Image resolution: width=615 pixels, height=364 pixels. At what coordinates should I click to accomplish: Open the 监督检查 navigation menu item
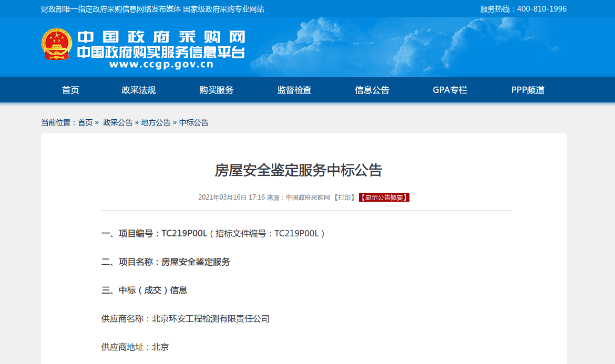[x=294, y=90]
